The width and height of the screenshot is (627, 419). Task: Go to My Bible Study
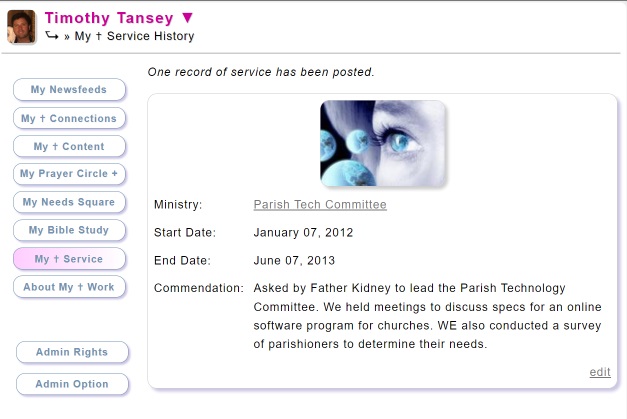(69, 230)
